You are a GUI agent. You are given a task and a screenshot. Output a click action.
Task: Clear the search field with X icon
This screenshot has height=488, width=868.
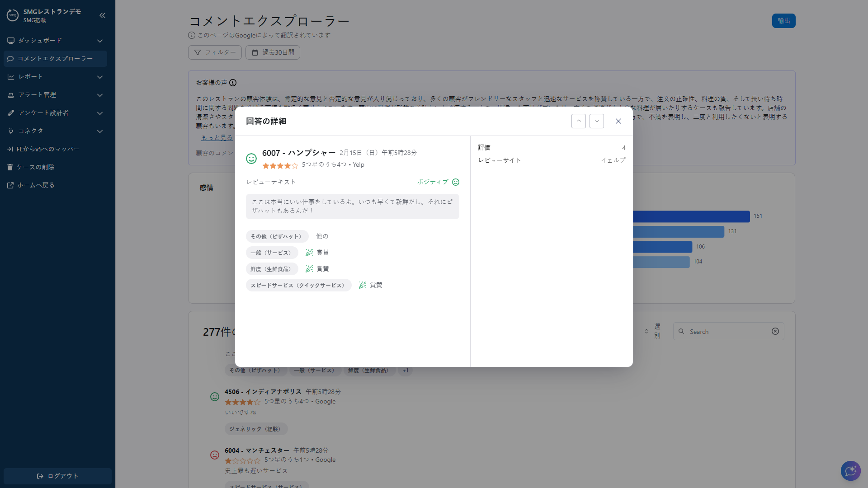click(x=775, y=331)
